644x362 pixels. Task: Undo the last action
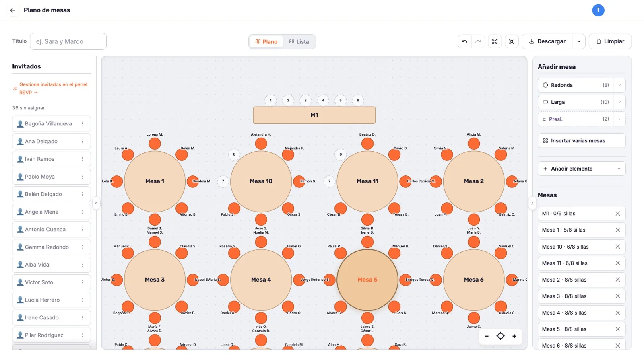pyautogui.click(x=464, y=41)
